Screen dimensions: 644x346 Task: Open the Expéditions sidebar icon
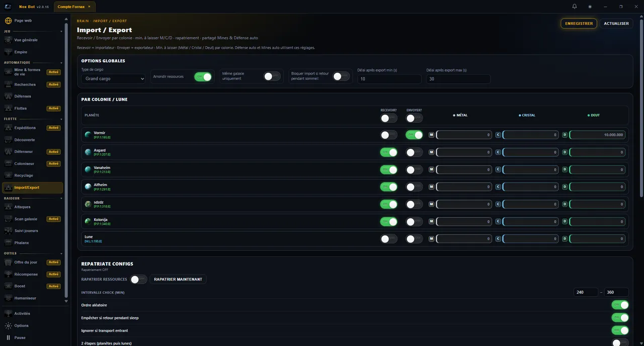[8, 128]
